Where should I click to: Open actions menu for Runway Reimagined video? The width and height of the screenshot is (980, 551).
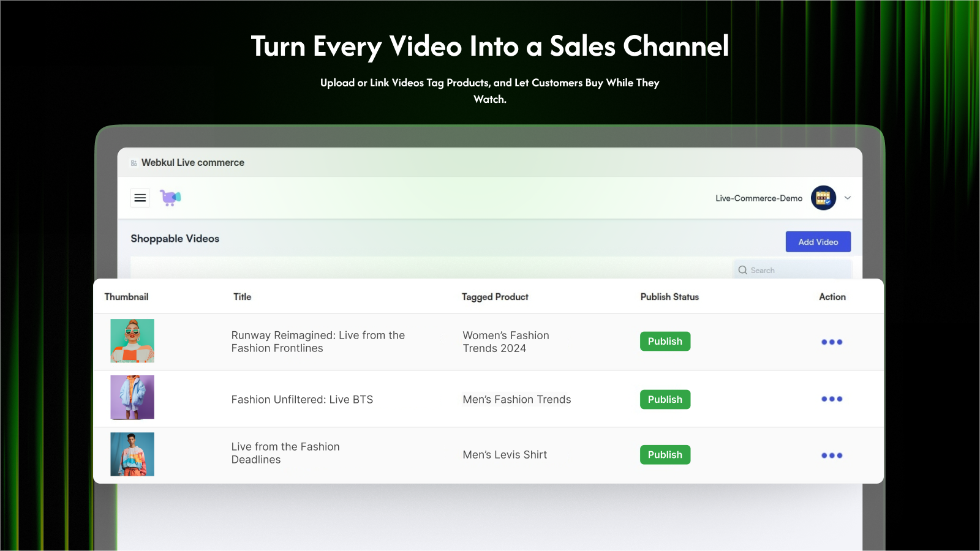coord(832,341)
